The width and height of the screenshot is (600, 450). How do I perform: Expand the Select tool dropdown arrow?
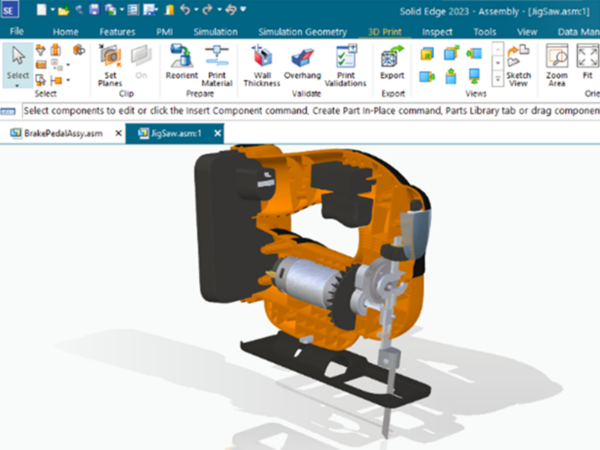pyautogui.click(x=18, y=85)
